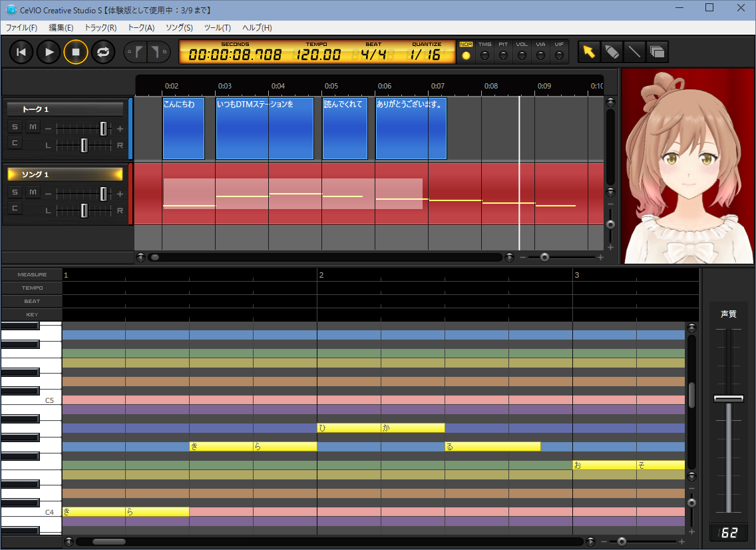Open the ファイル(F) menu
Screen dimensions: 756x550
[x=22, y=28]
